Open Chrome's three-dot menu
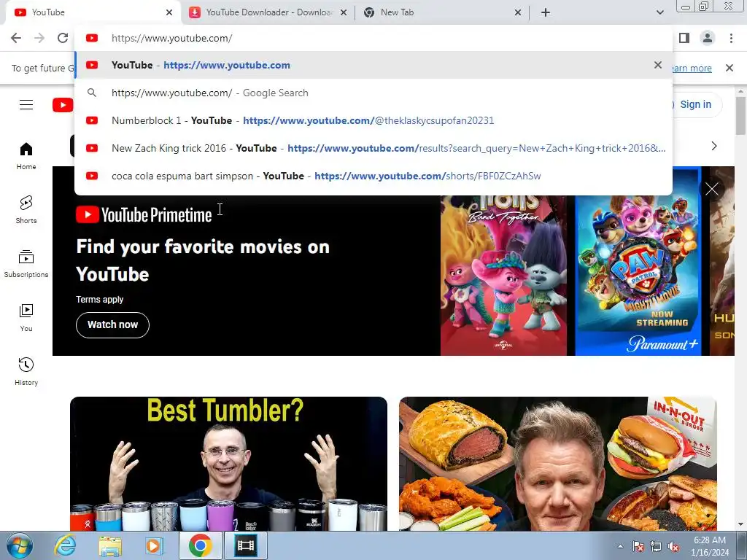The height and width of the screenshot is (560, 747). pos(731,38)
